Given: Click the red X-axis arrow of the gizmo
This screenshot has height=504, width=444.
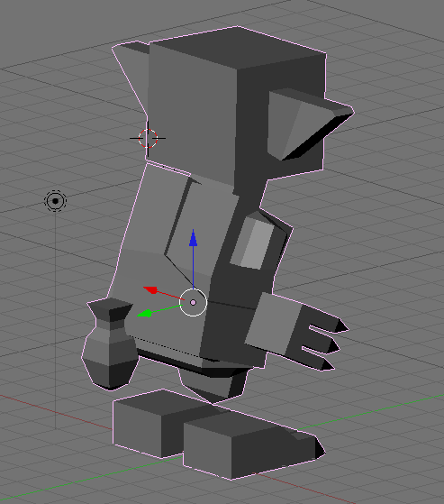Looking at the screenshot, I should (150, 289).
